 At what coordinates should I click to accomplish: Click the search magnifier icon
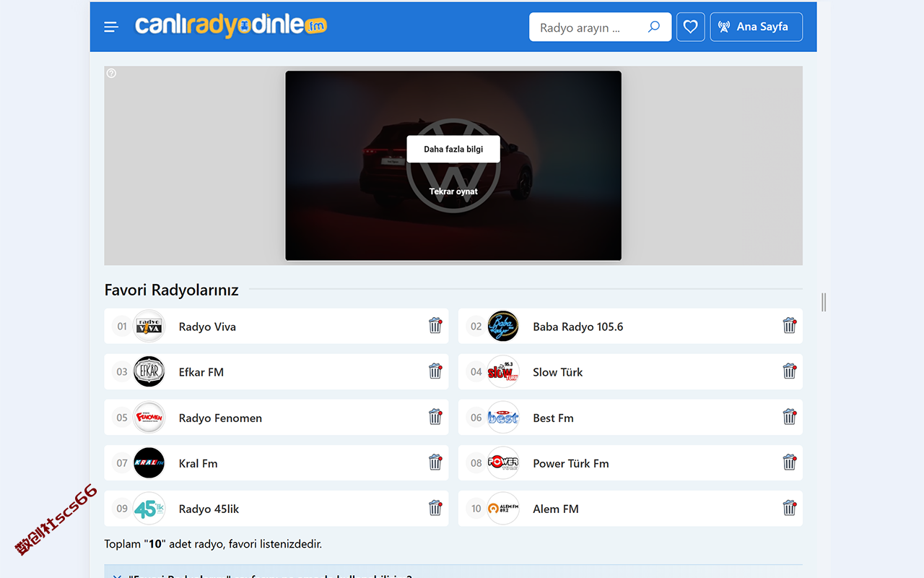point(654,27)
